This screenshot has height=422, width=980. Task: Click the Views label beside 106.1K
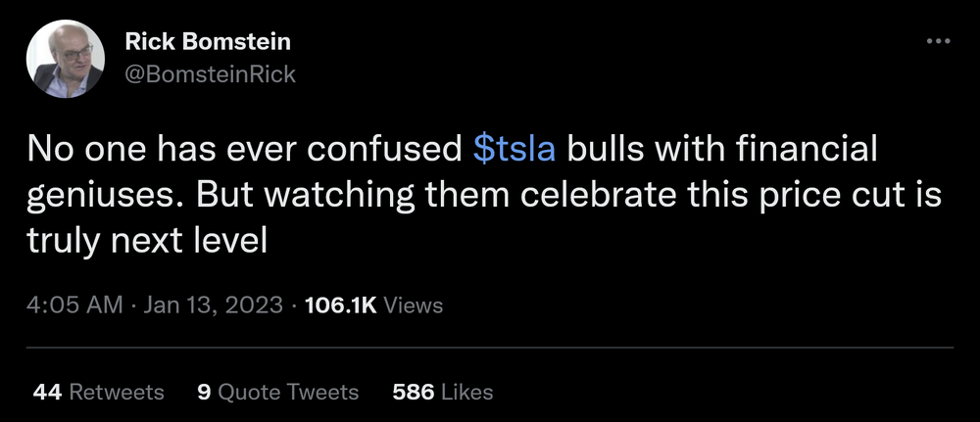point(413,305)
